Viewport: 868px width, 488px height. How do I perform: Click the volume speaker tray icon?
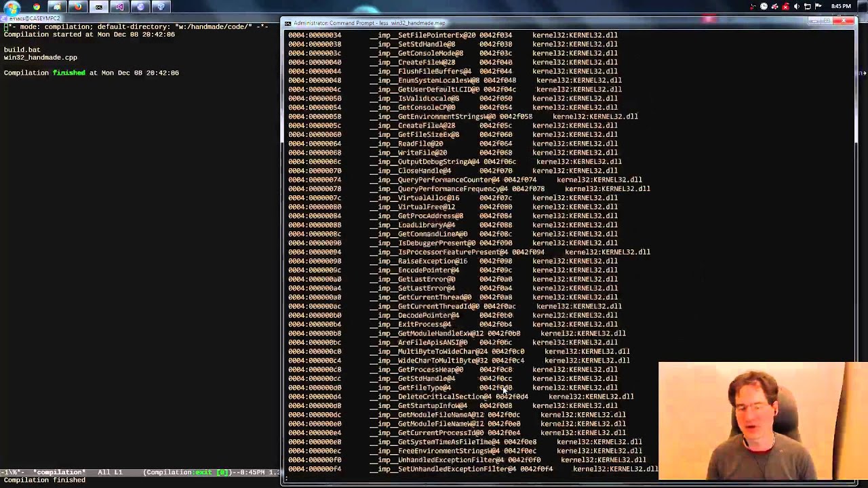click(x=797, y=6)
